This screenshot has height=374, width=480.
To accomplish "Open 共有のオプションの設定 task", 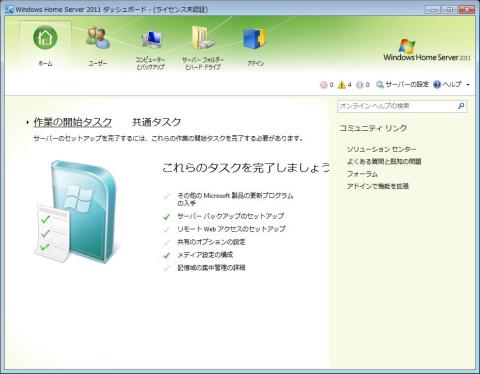I will [211, 242].
